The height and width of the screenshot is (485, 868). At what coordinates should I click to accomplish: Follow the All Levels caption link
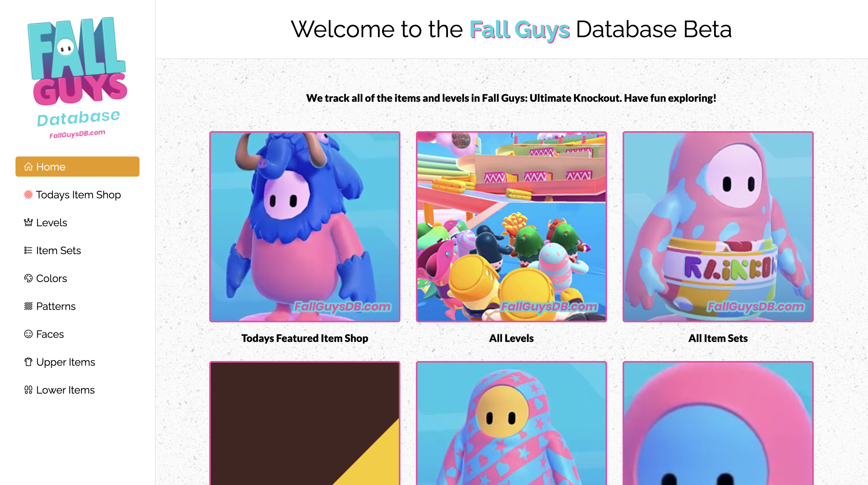pyautogui.click(x=511, y=338)
